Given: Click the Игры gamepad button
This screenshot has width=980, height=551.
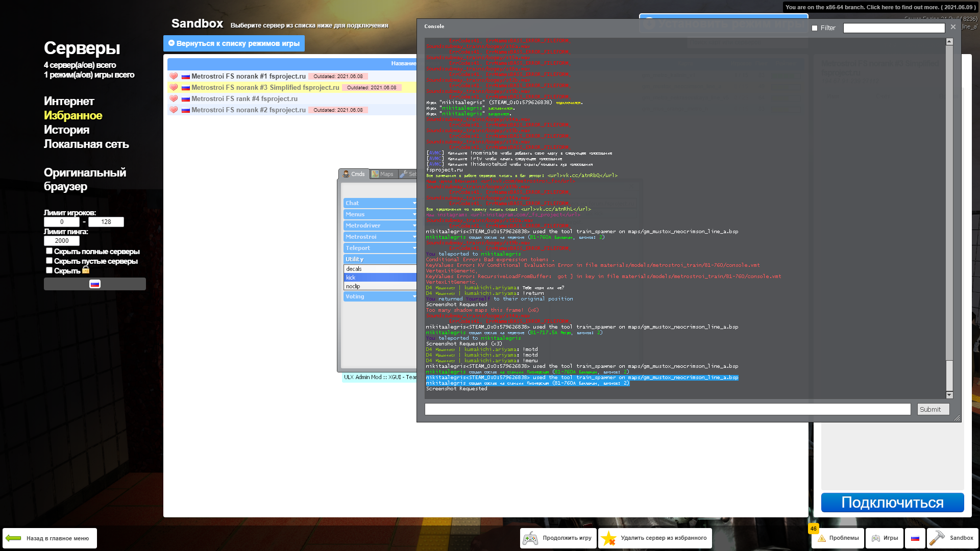Looking at the screenshot, I should 885,538.
